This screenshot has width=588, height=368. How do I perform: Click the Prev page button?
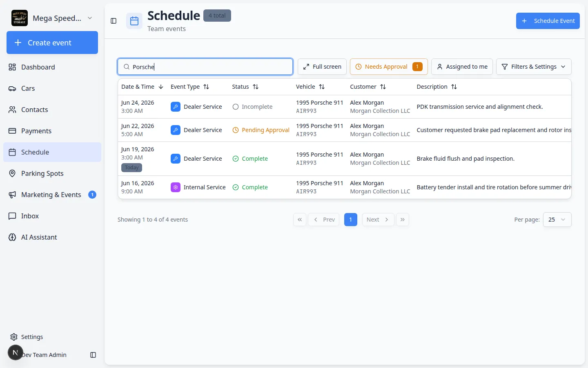324,220
